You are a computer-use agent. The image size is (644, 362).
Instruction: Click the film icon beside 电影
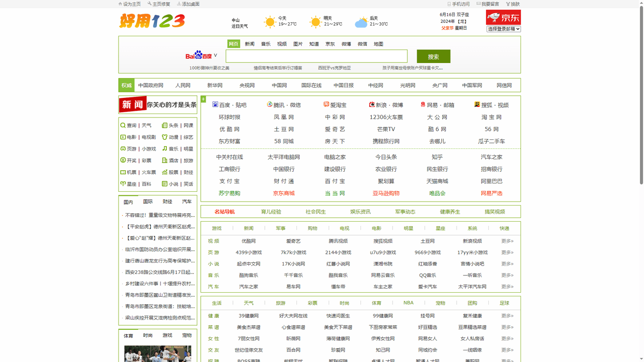pos(123,137)
